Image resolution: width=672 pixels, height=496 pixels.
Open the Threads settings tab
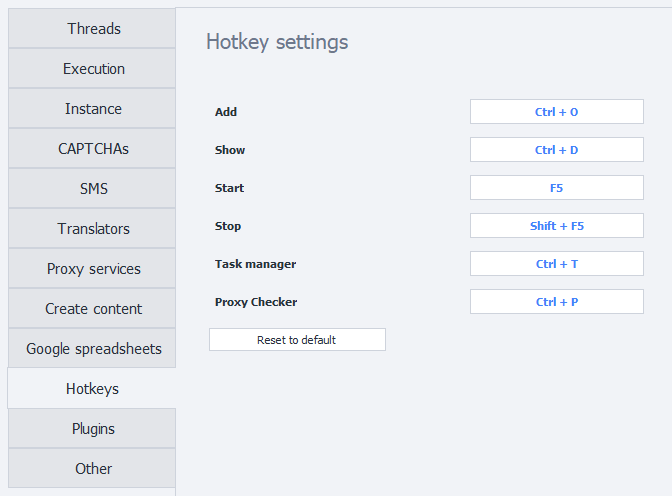[x=93, y=29]
